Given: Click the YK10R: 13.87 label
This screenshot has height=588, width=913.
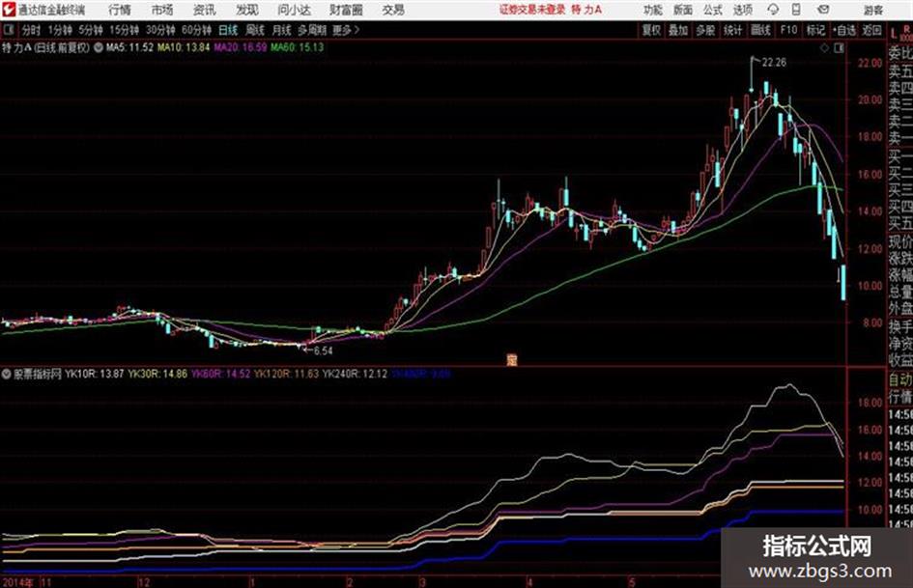Looking at the screenshot, I should [x=95, y=374].
